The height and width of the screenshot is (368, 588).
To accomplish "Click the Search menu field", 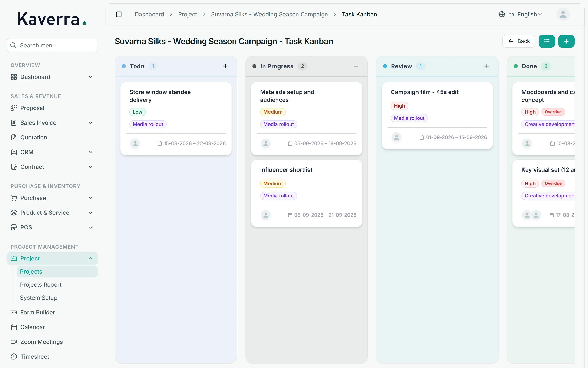I will pyautogui.click(x=52, y=45).
